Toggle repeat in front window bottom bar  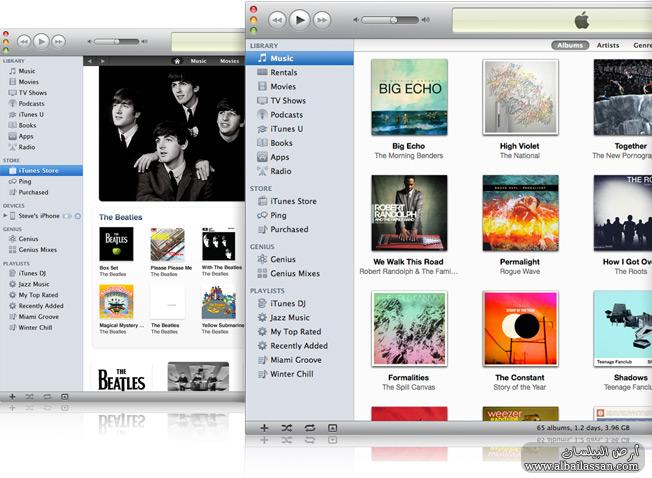tap(310, 428)
